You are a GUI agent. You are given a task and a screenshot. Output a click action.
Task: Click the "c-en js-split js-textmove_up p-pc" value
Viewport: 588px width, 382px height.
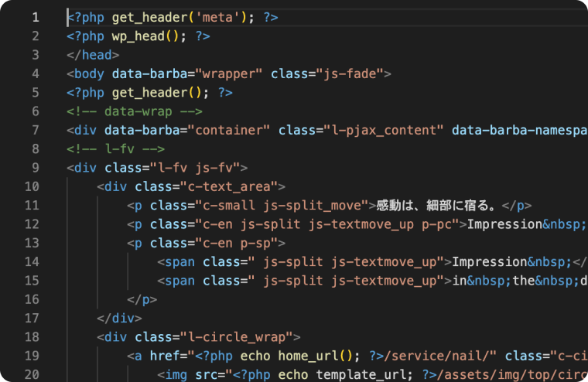click(x=327, y=223)
